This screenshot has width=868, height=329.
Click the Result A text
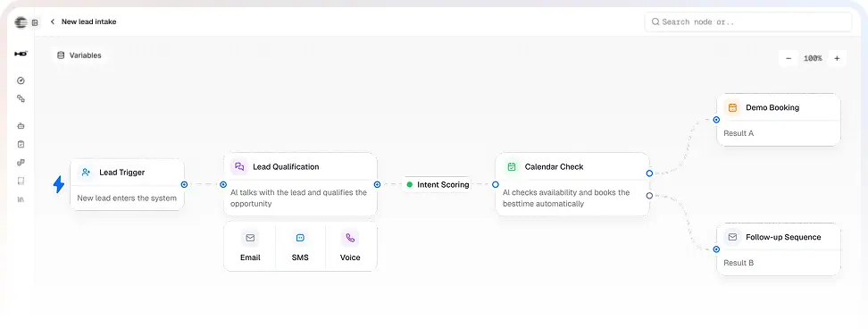tap(739, 133)
